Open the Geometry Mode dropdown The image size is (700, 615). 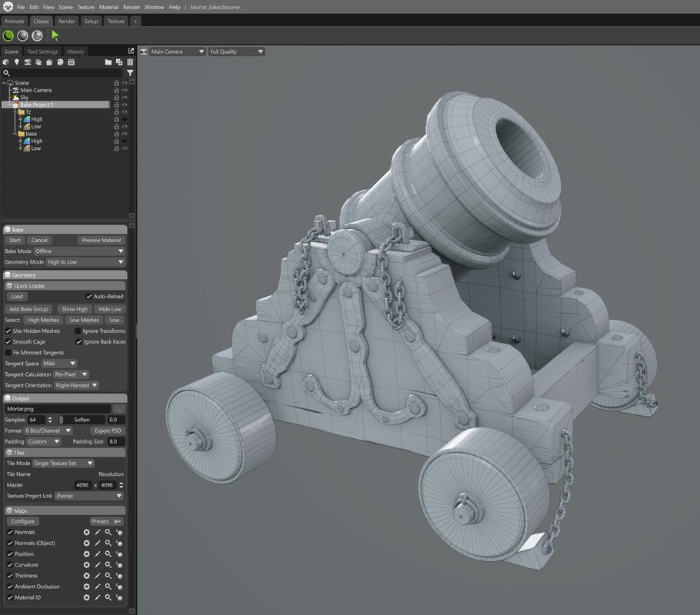click(x=85, y=262)
